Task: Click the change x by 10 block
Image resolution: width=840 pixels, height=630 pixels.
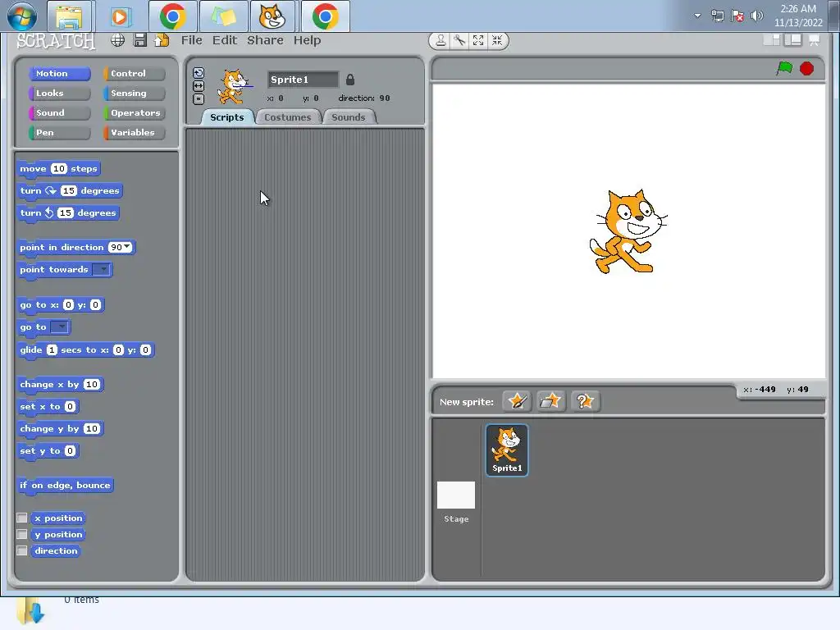Action: tap(60, 384)
